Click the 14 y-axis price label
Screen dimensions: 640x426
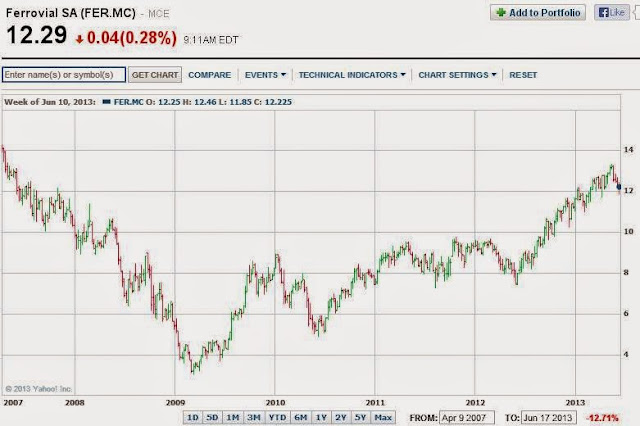tap(629, 150)
